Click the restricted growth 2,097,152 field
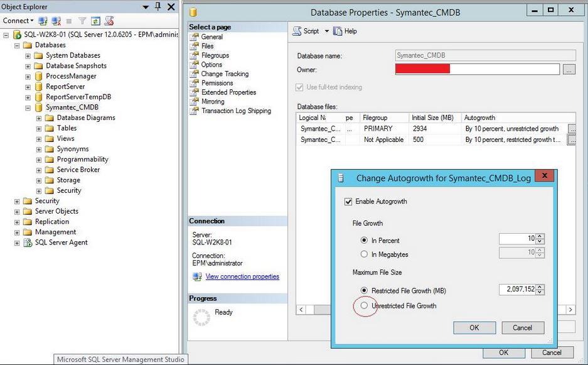Viewport: 588px width, 365px height. click(518, 290)
